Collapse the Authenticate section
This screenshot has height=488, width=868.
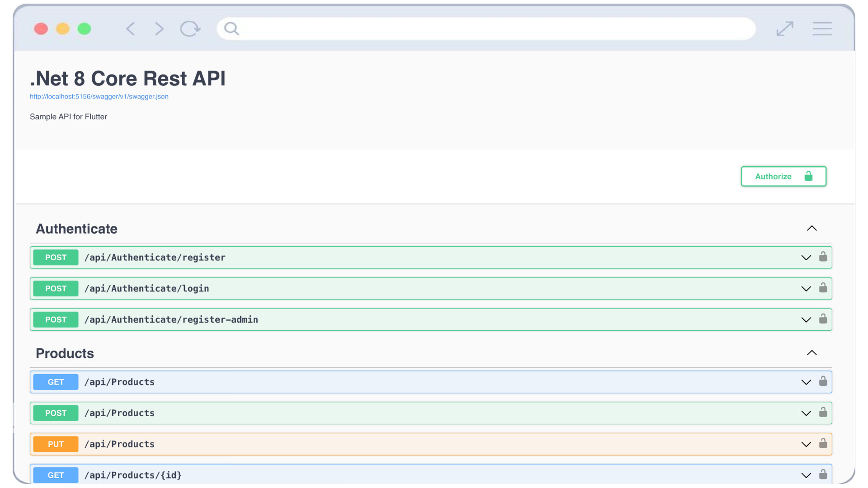pos(812,229)
